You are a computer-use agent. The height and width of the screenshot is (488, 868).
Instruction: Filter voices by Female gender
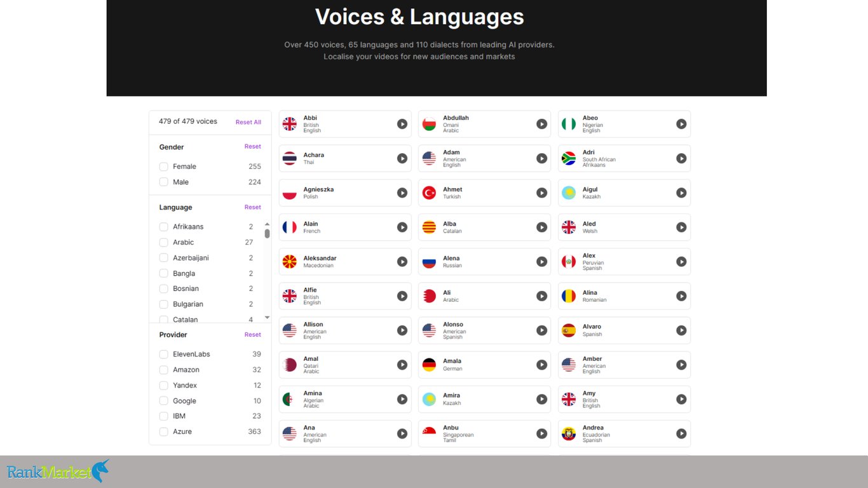(x=163, y=166)
